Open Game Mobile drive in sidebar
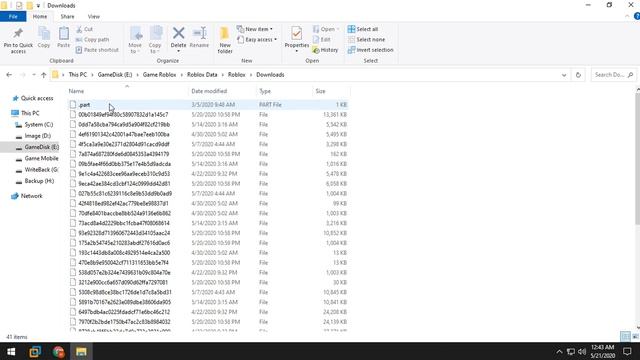 [37, 158]
